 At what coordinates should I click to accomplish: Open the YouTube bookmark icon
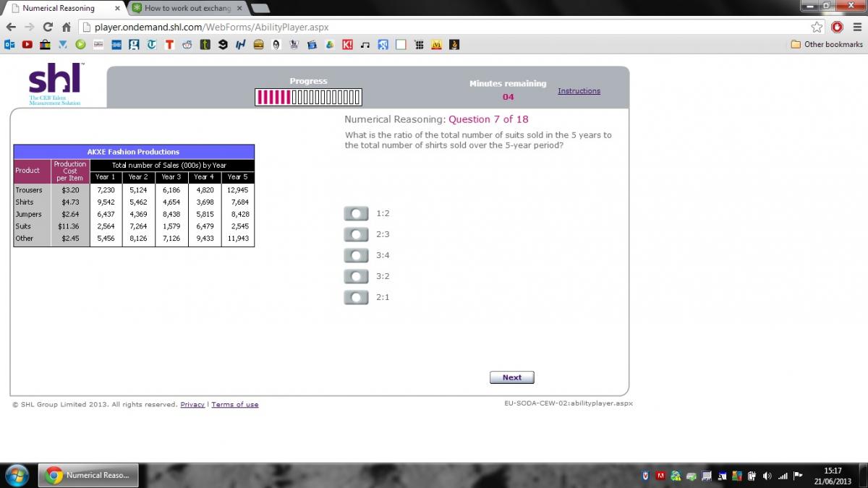(x=27, y=45)
